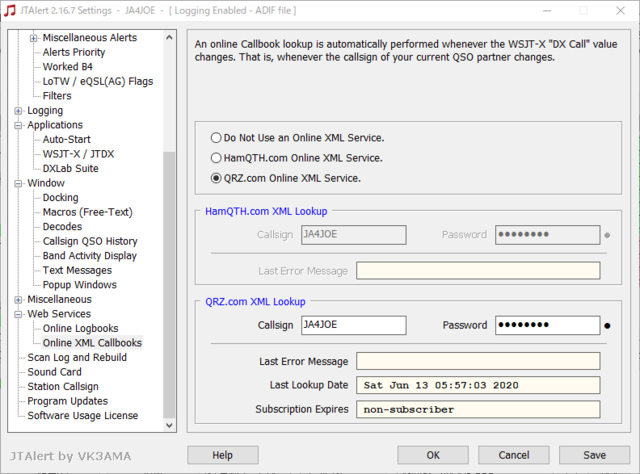
Task: Click the JTAlert music note title icon
Action: click(x=10, y=11)
